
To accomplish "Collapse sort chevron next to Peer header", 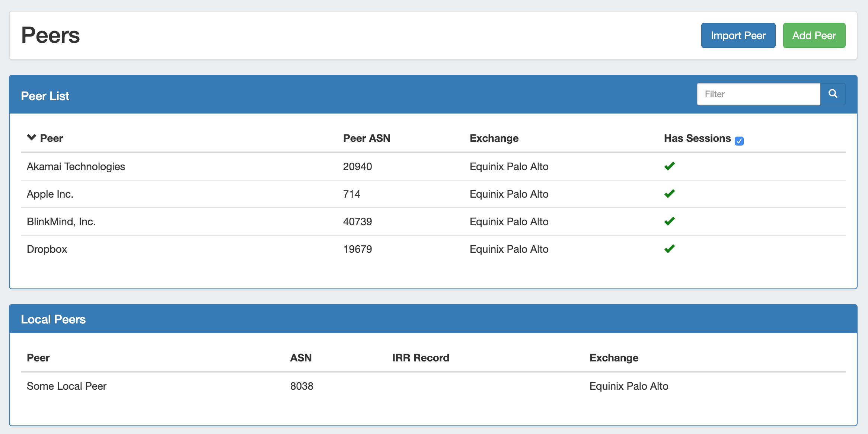I will [x=32, y=137].
